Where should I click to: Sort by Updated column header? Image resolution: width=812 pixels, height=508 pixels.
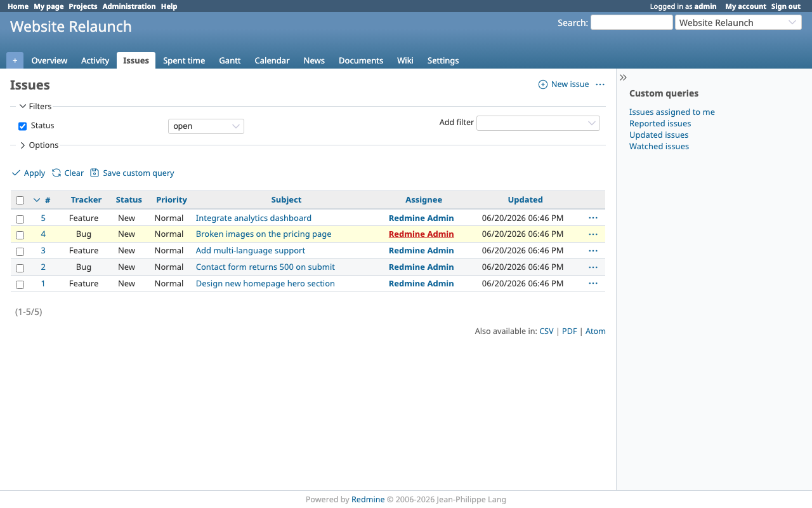coord(525,200)
